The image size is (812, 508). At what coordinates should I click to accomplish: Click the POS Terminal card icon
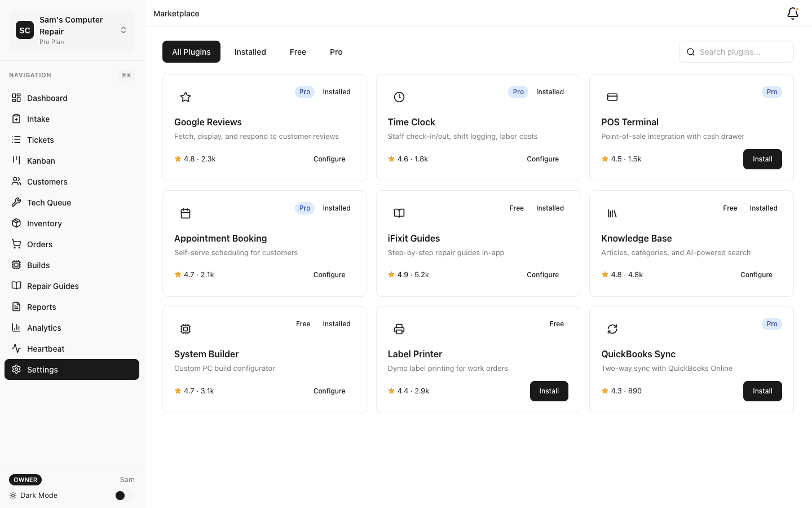pyautogui.click(x=612, y=97)
